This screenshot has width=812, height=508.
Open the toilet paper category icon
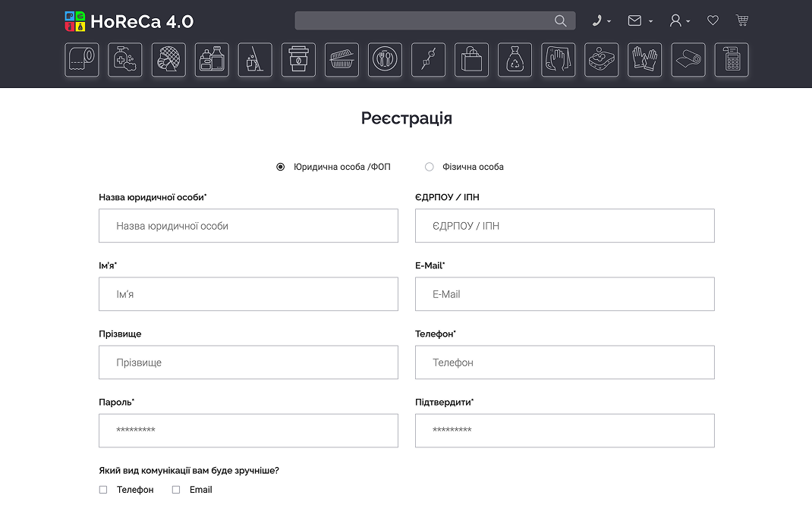click(82, 60)
